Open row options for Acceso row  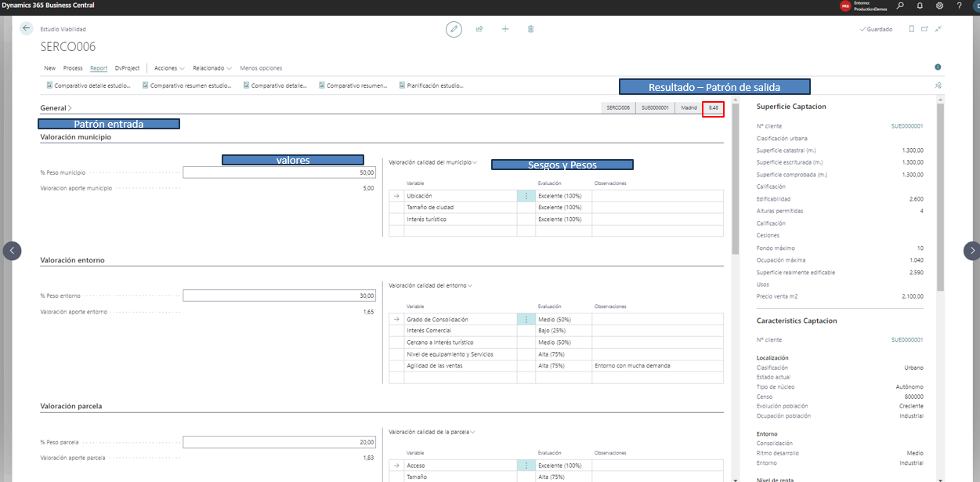tap(526, 466)
